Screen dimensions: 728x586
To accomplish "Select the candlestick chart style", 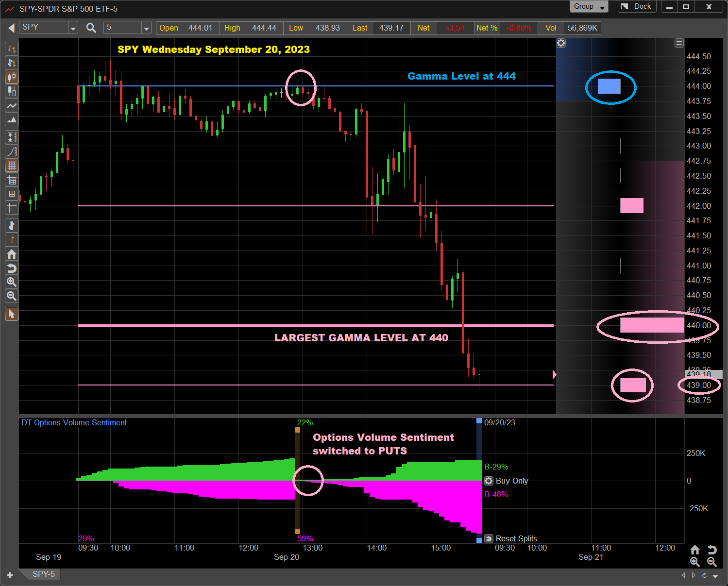I will click(x=12, y=77).
